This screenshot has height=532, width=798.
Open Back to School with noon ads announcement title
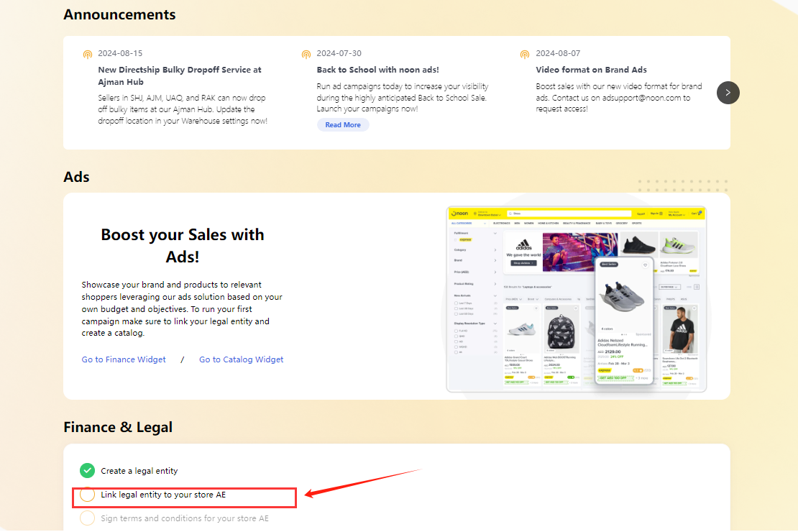[x=377, y=70]
